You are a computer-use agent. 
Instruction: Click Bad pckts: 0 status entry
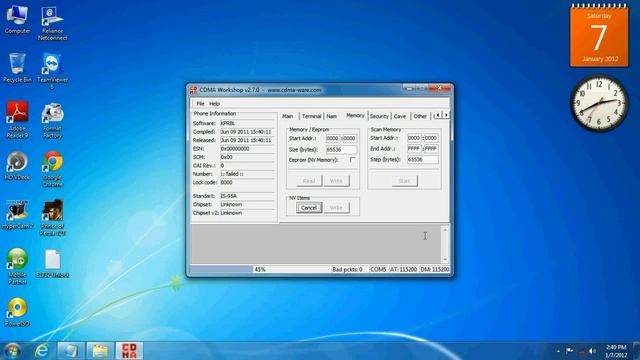pyautogui.click(x=348, y=269)
